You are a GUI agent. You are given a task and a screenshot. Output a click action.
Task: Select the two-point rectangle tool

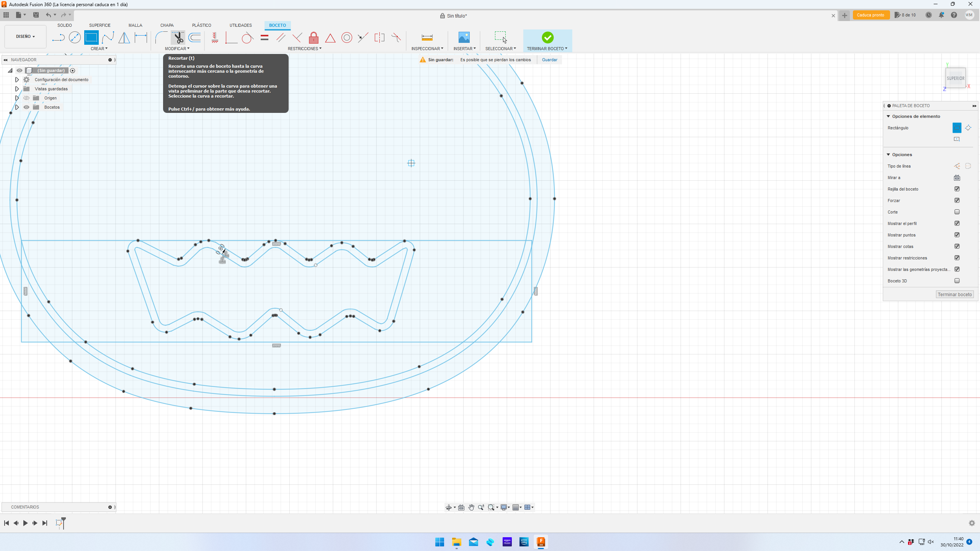pyautogui.click(x=91, y=37)
